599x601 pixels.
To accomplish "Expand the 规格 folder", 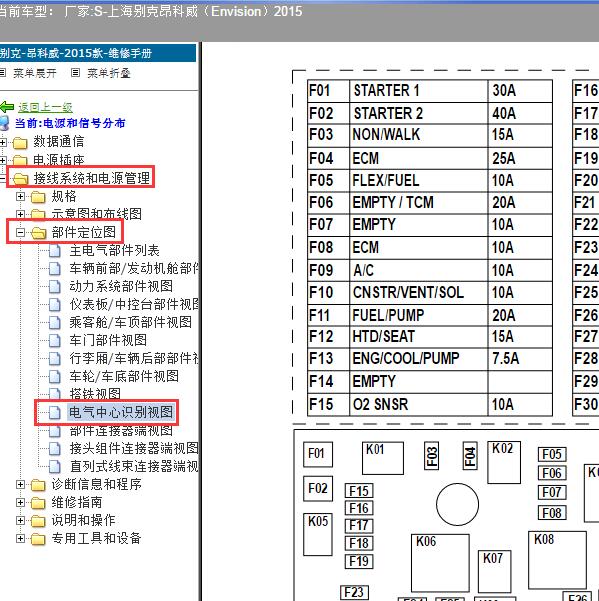I will pyautogui.click(x=20, y=197).
